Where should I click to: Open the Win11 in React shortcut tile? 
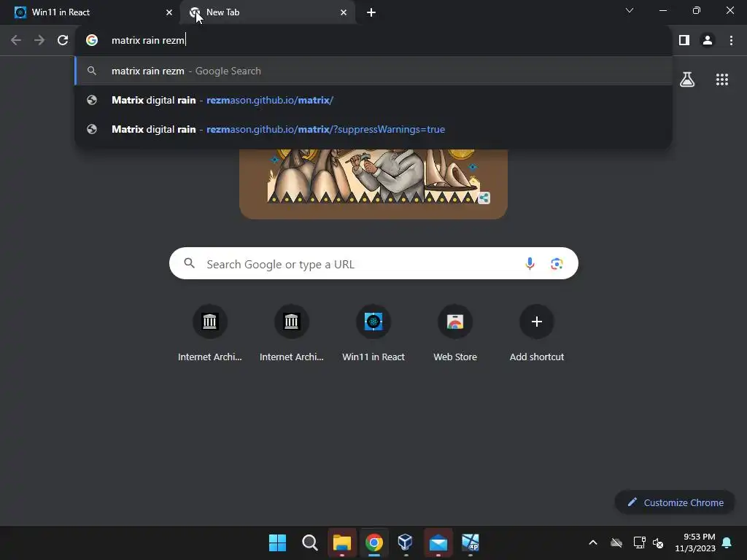click(x=373, y=332)
